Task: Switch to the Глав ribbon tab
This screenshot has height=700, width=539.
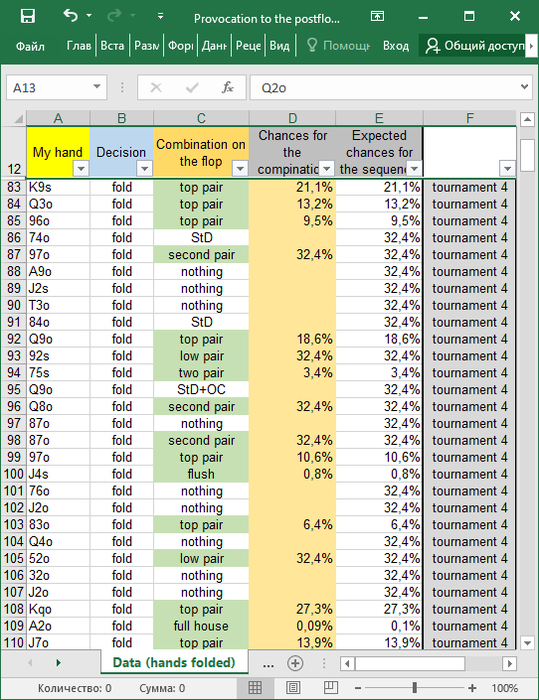Action: coord(79,46)
